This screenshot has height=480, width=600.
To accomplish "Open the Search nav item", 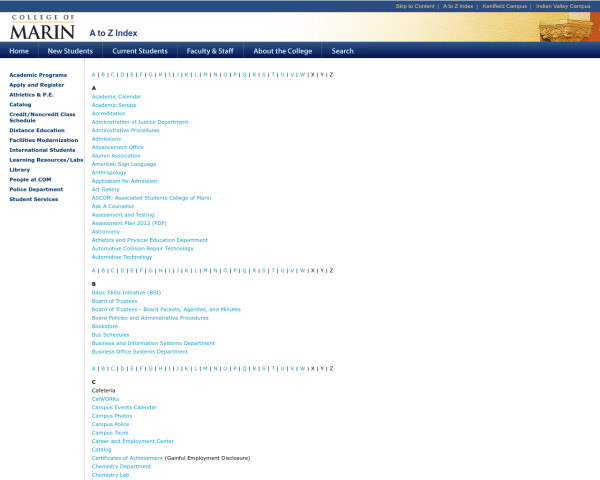I will pos(342,51).
